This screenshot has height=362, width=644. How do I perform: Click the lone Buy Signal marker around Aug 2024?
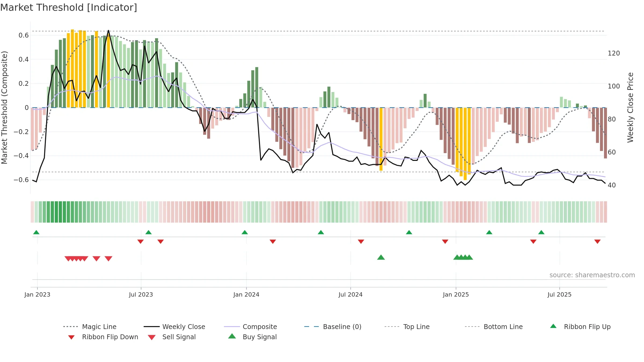(381, 257)
